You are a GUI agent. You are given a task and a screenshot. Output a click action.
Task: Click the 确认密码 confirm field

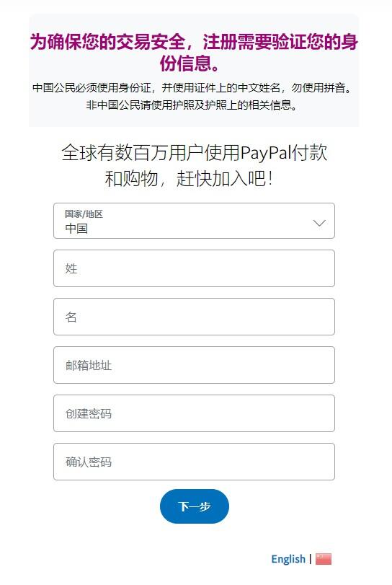194,462
